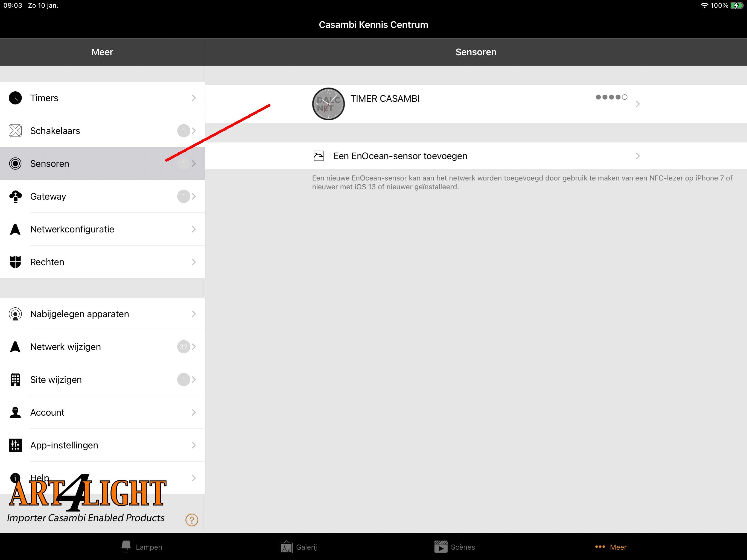747x560 pixels.
Task: Expand TIMER CASAMBI sensor details
Action: click(638, 103)
